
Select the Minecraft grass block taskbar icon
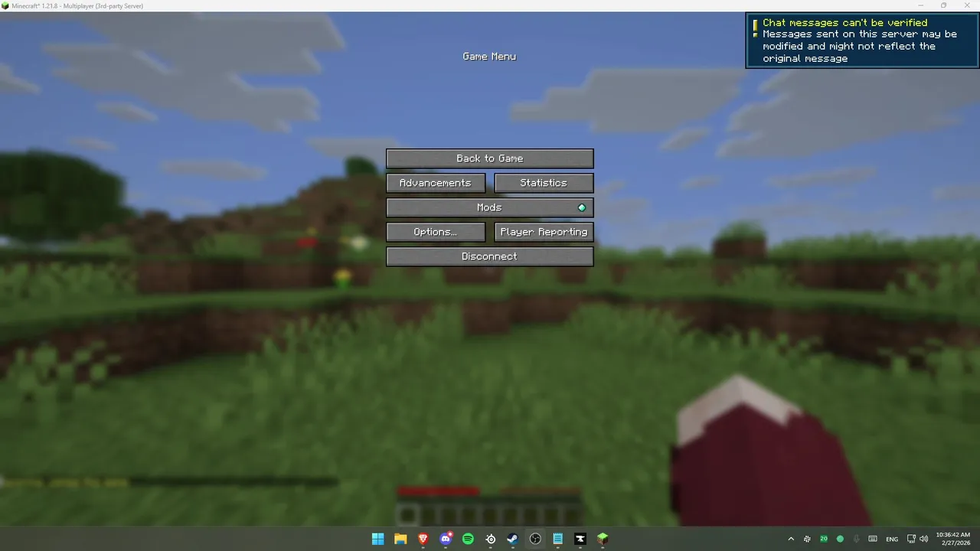click(x=603, y=539)
